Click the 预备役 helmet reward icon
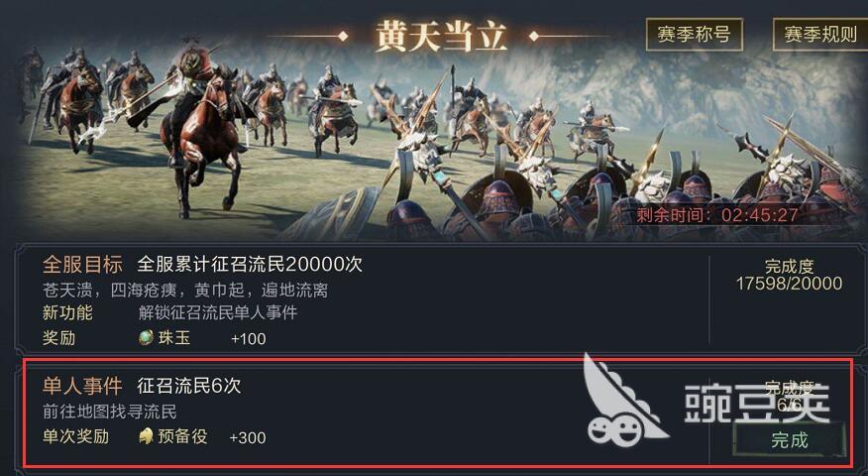The height and width of the screenshot is (476, 868). pyautogui.click(x=146, y=436)
